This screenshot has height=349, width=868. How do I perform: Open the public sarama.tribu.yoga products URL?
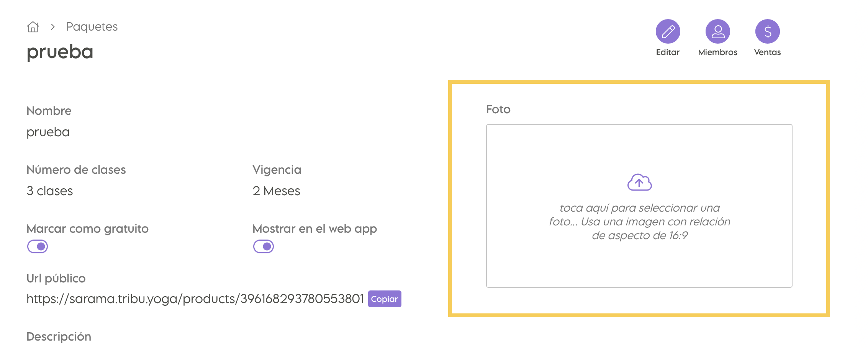coord(195,299)
